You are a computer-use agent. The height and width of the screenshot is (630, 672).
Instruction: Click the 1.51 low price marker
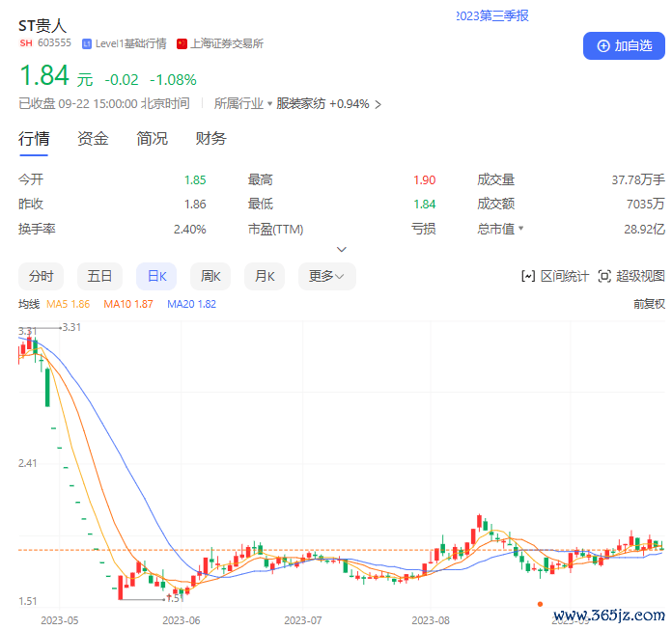click(176, 598)
